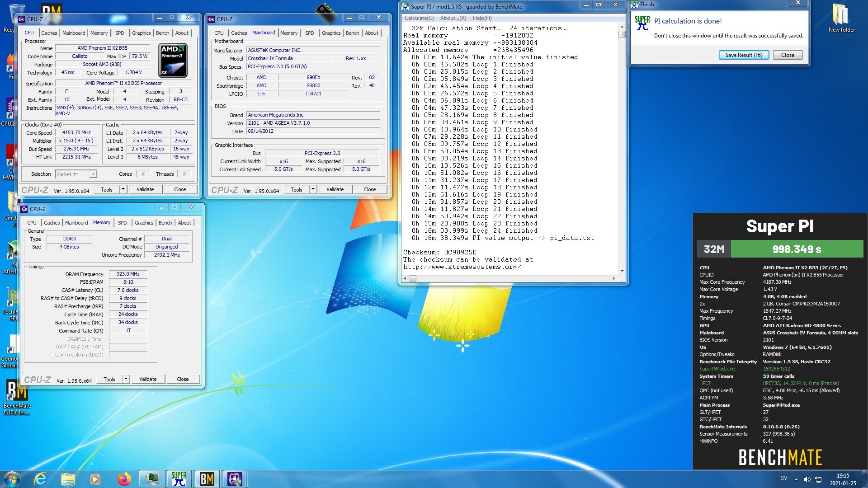Image resolution: width=868 pixels, height=488 pixels.
Task: Click the Core Speed 4153.70 MHz field
Action: coord(76,132)
